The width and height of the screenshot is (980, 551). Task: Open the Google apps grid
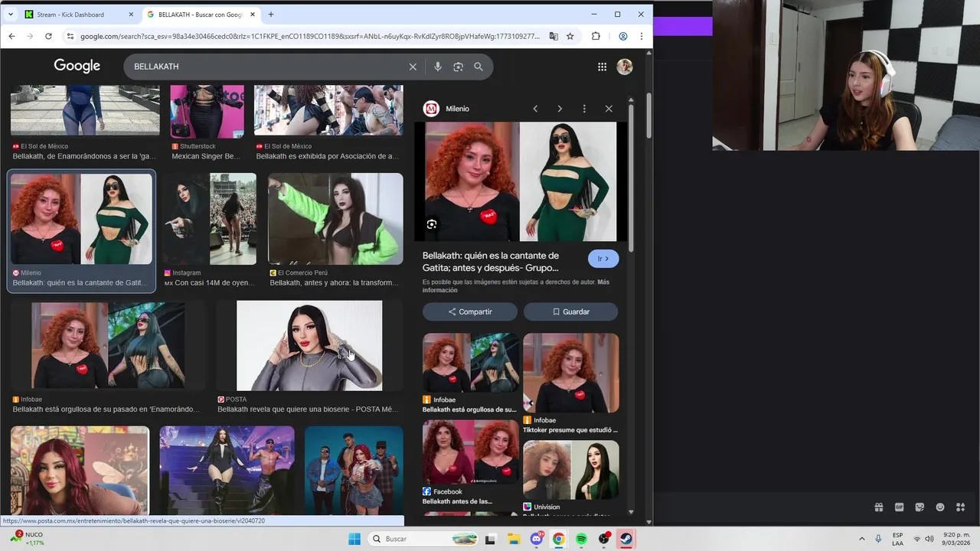pyautogui.click(x=602, y=67)
